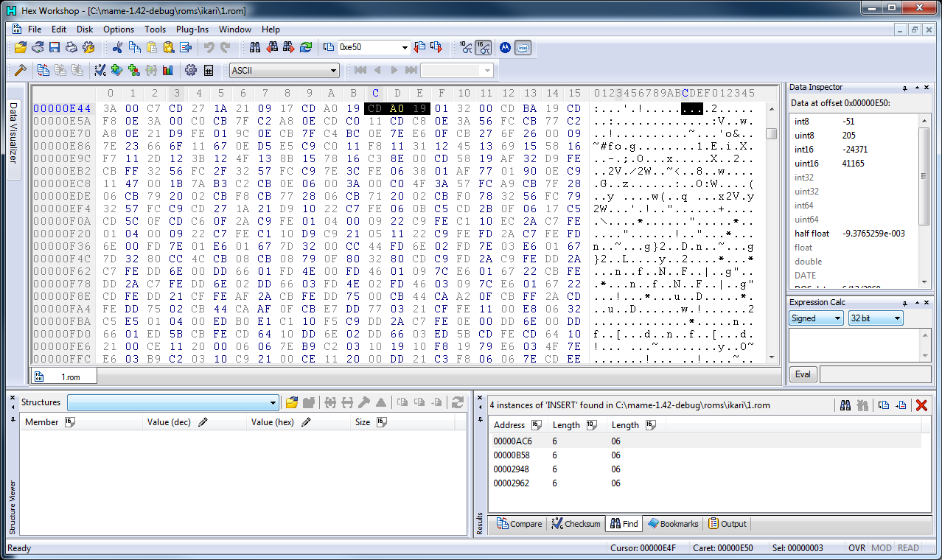Click the Save floppy disk icon
The height and width of the screenshot is (560, 942).
tap(55, 47)
